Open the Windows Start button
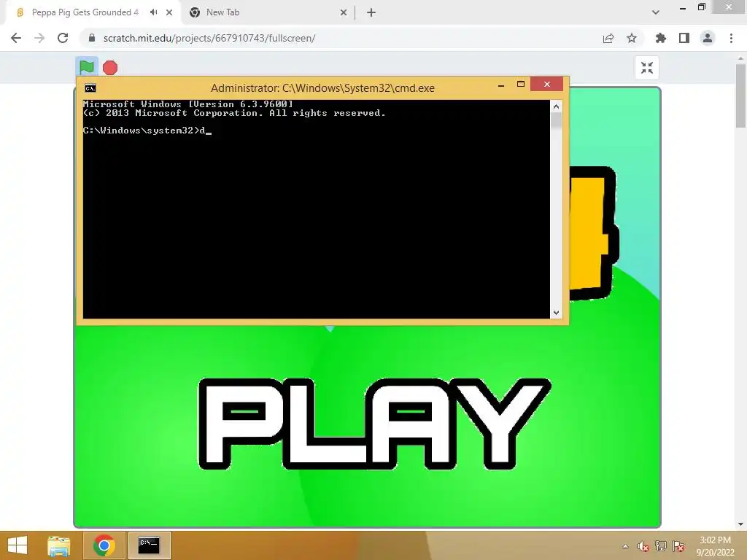Image resolution: width=747 pixels, height=560 pixels. pyautogui.click(x=18, y=545)
